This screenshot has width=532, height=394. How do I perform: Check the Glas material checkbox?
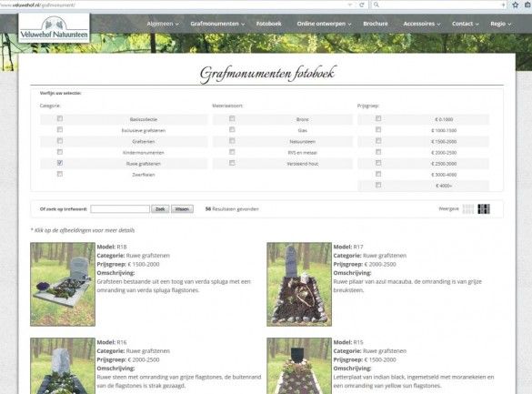tap(232, 129)
